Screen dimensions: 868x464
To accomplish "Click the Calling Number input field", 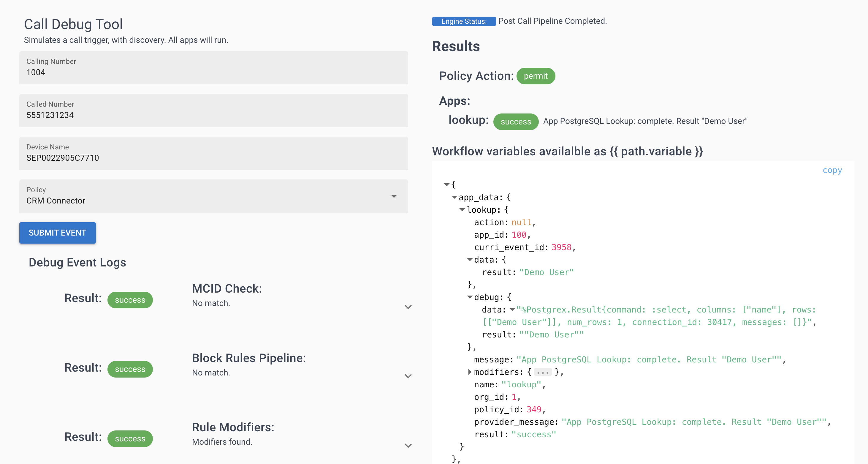I will [213, 72].
